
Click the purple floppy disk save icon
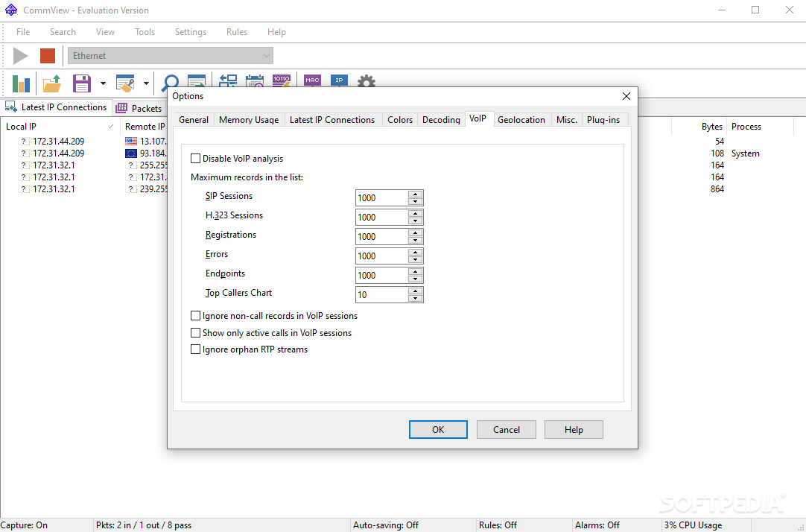pyautogui.click(x=82, y=83)
